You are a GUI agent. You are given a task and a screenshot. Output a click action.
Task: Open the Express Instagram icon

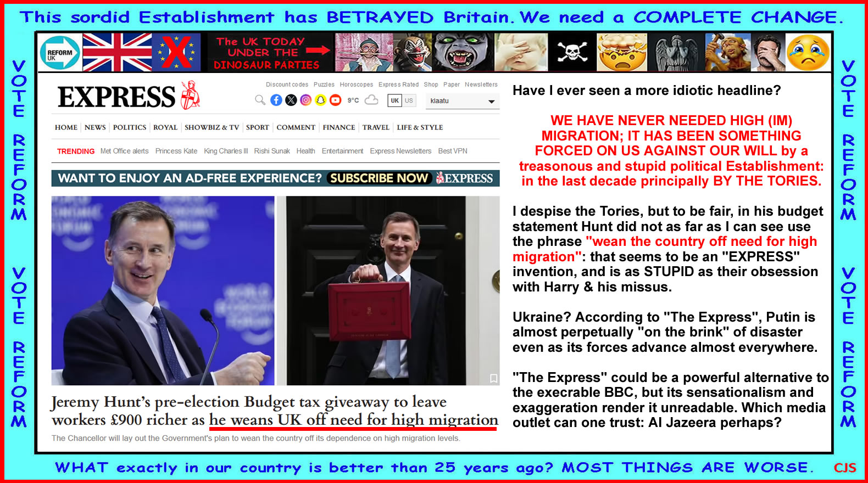[x=306, y=100]
